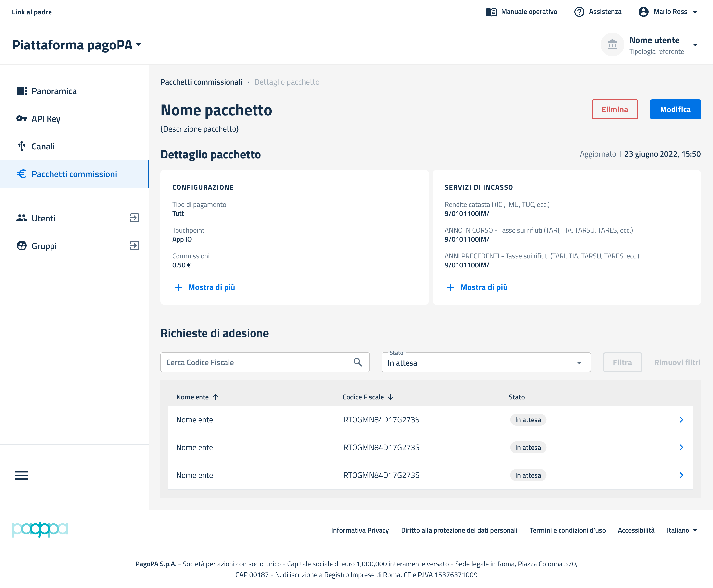713x588 pixels.
Task: Open API Key sidebar item
Action: (x=46, y=119)
